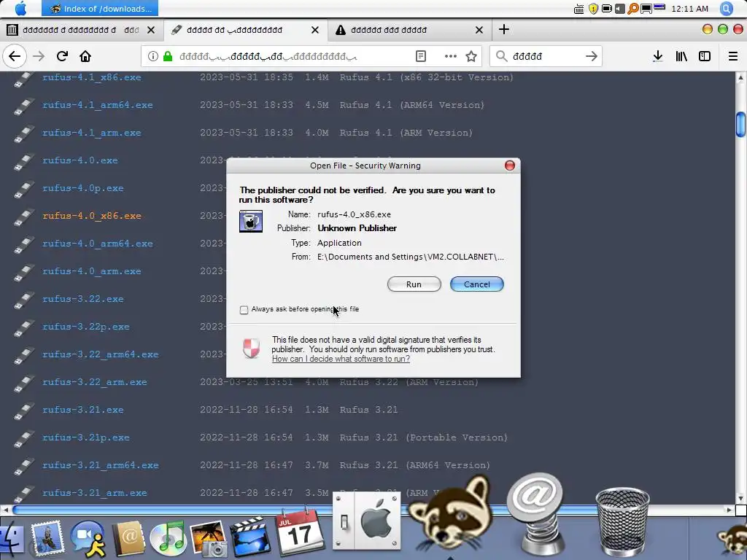The height and width of the screenshot is (560, 747).
Task: Open How can I decide what software link
Action: click(x=341, y=359)
